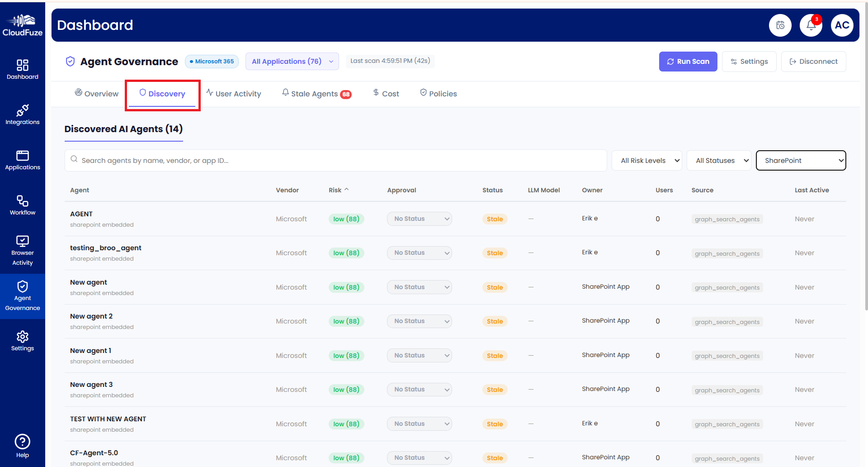
Task: Open the Workflow sidebar item
Action: click(x=23, y=205)
